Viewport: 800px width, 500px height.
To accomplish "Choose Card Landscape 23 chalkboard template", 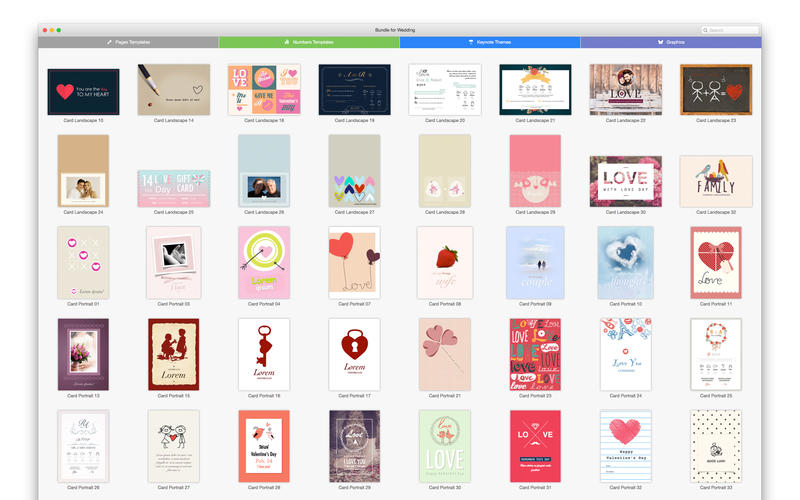I will (x=716, y=90).
